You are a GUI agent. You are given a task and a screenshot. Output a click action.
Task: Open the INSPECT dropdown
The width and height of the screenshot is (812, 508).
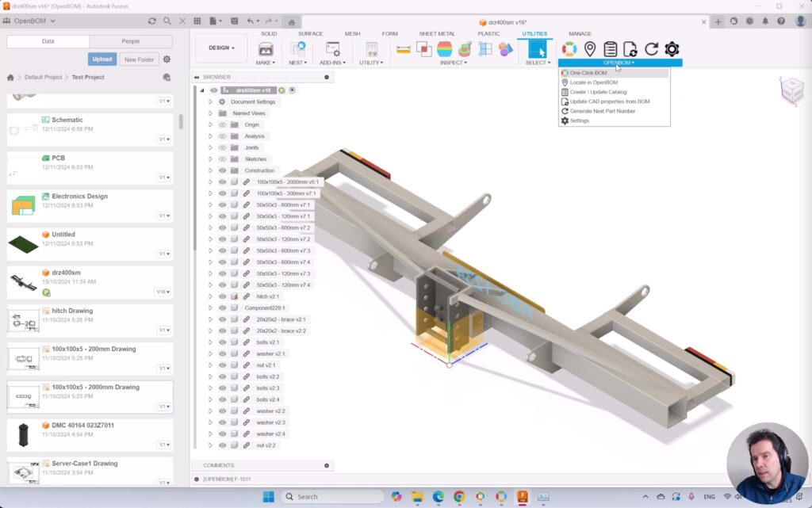453,63
